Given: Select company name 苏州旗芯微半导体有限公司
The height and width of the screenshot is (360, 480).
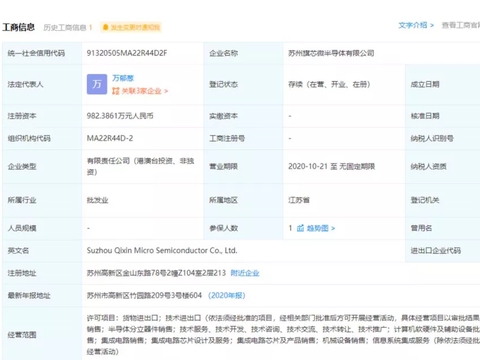Looking at the screenshot, I should pos(331,53).
